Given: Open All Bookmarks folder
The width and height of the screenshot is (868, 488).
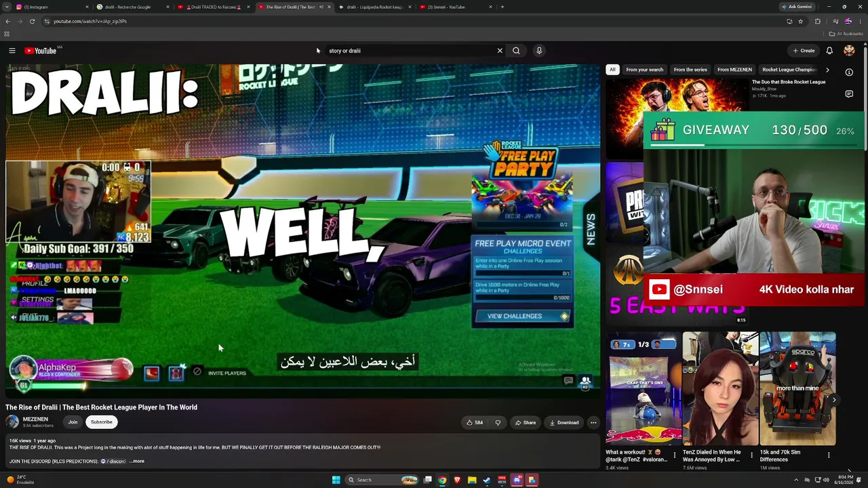Looking at the screenshot, I should [x=846, y=34].
